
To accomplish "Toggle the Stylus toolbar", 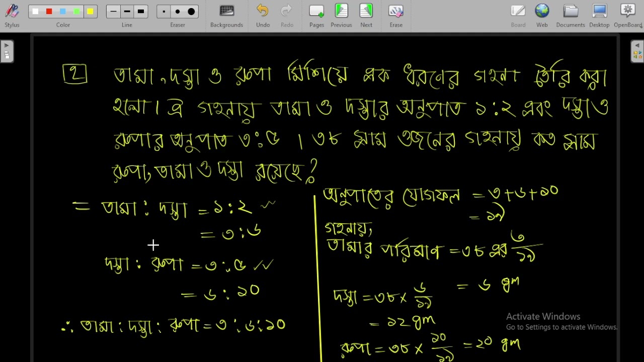I will pos(12,16).
